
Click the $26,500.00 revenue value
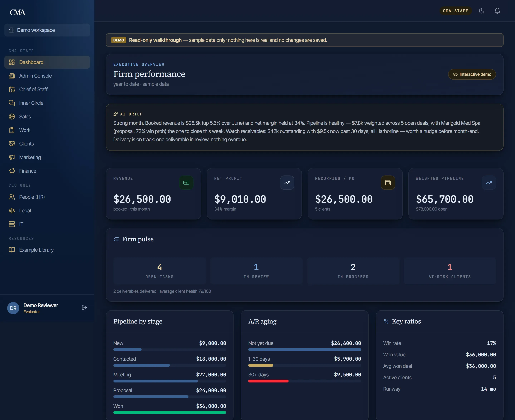click(x=142, y=199)
